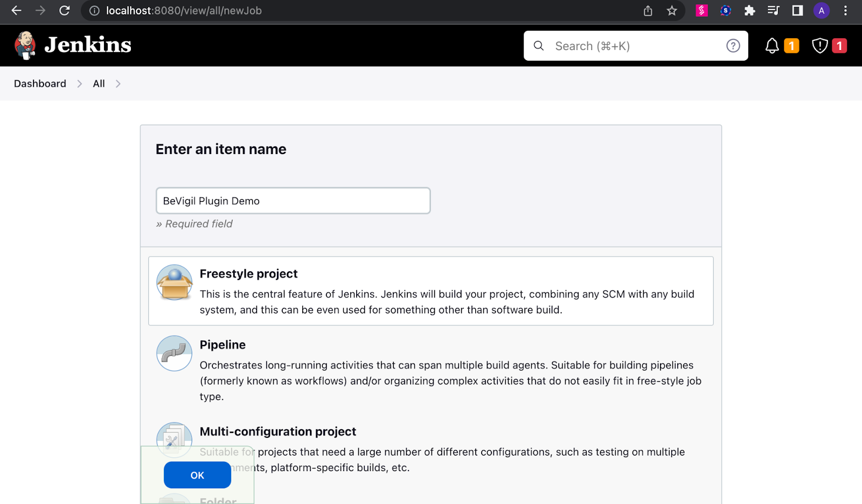This screenshot has width=862, height=504.
Task: Choose the Freestyle project title
Action: (248, 274)
